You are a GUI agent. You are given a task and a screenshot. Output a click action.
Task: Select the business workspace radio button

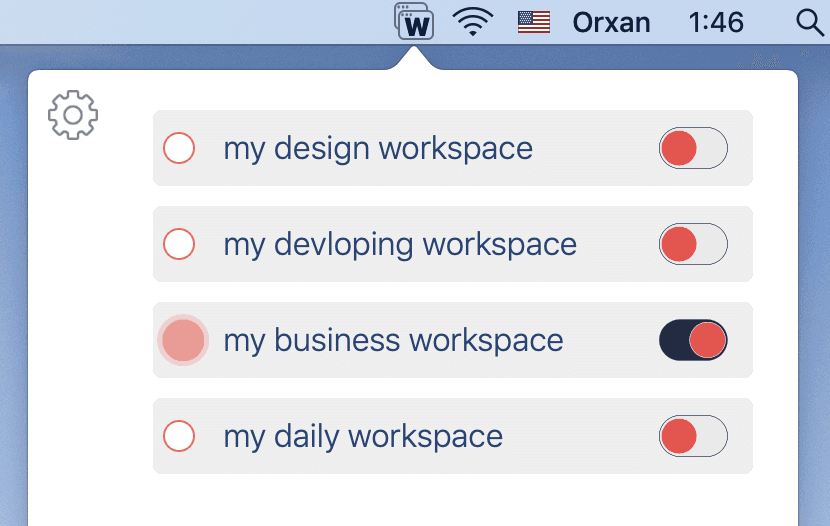click(182, 340)
